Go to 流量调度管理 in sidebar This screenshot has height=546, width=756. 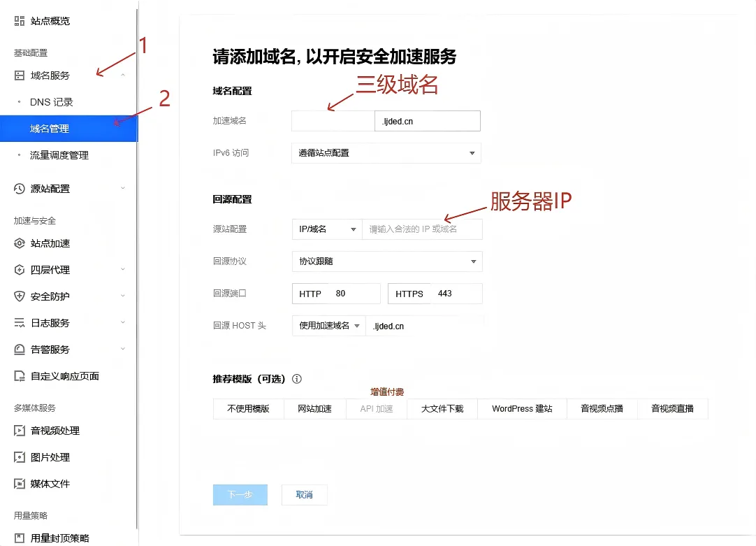(x=59, y=155)
